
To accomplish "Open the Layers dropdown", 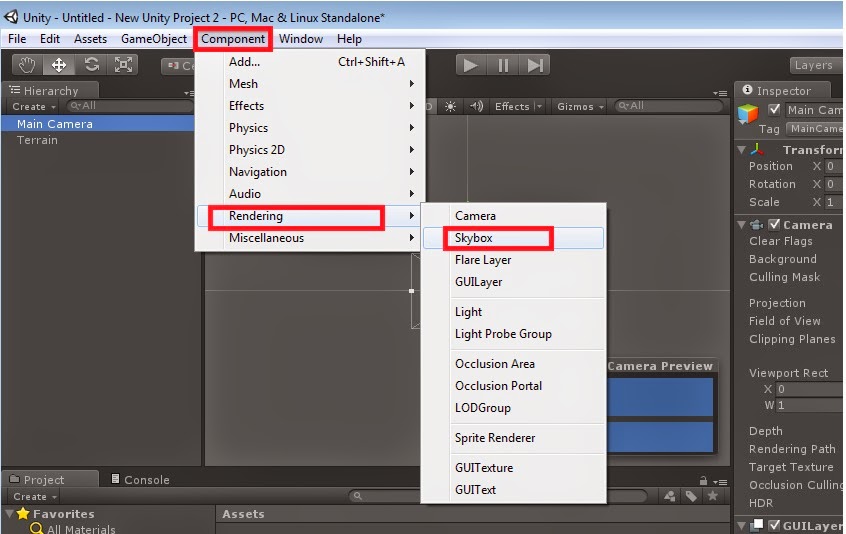I will pyautogui.click(x=815, y=65).
